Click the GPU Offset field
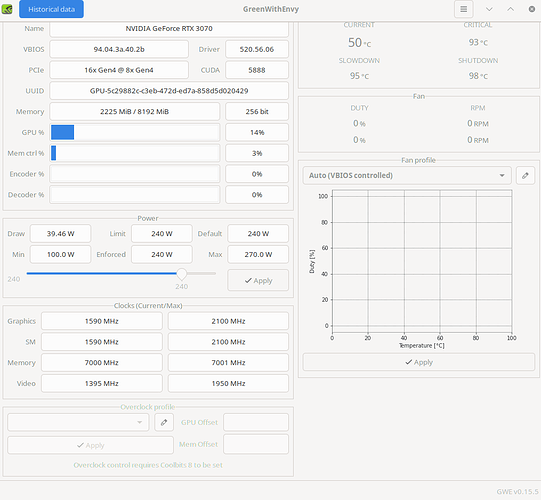This screenshot has width=541, height=500. click(256, 422)
